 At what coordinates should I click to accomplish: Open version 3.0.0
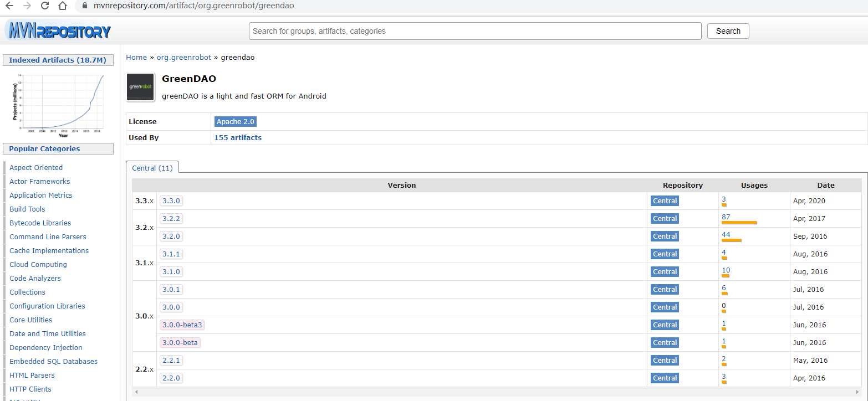coord(171,307)
